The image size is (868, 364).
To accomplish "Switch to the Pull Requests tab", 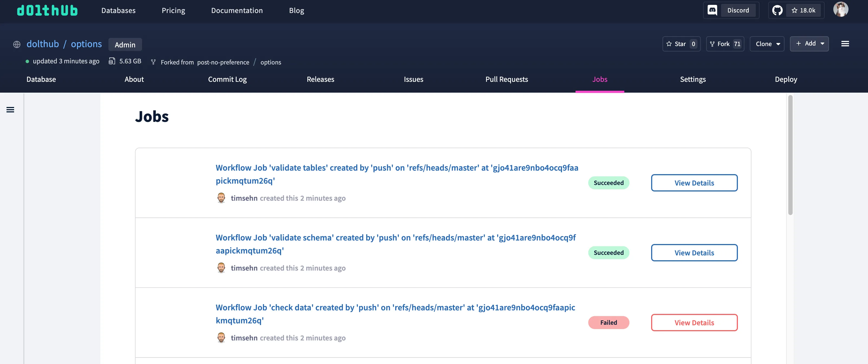I will click(x=506, y=79).
